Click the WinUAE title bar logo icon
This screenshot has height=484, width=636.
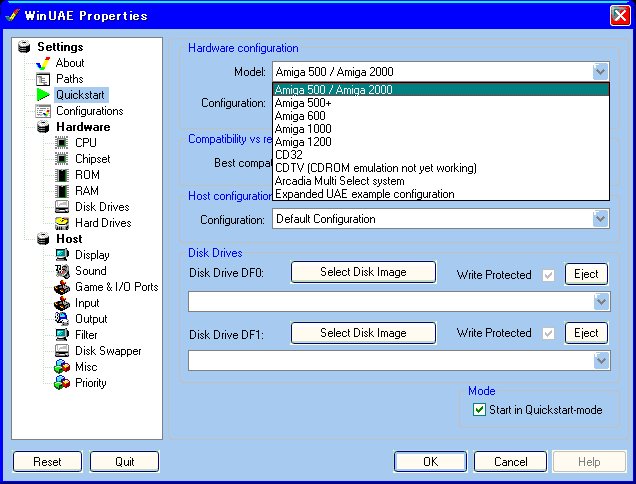[13, 15]
